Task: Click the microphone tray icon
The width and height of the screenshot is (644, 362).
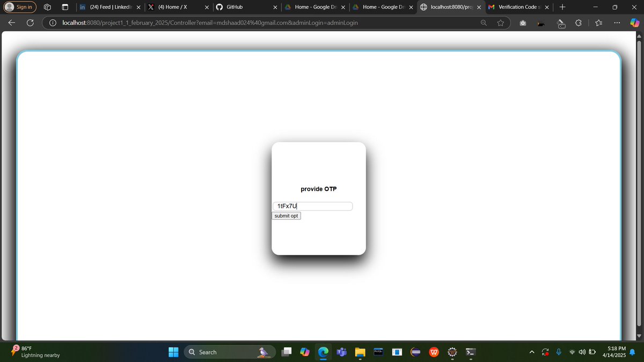Action: (x=559, y=352)
